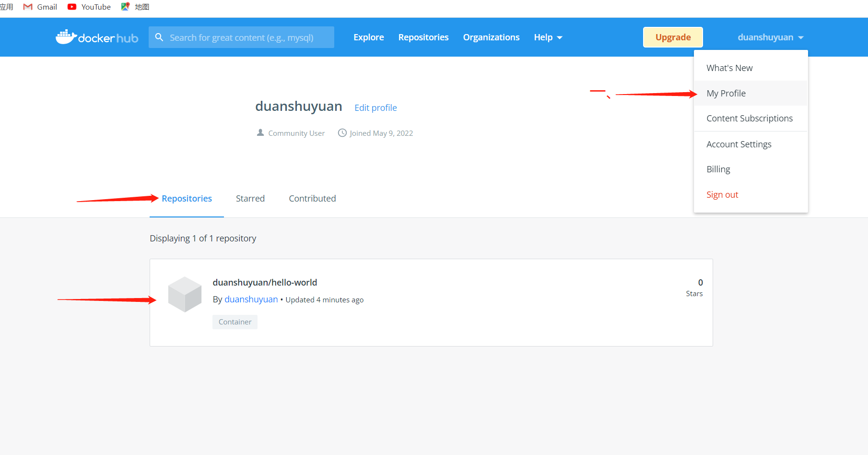Open the YouTube bookmark label
The height and width of the screenshot is (455, 868).
pyautogui.click(x=96, y=7)
